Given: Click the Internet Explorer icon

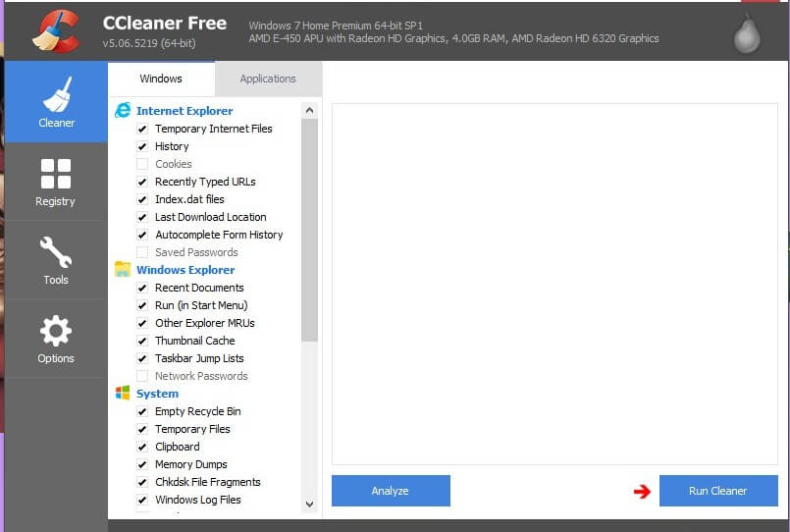Looking at the screenshot, I should click(123, 110).
